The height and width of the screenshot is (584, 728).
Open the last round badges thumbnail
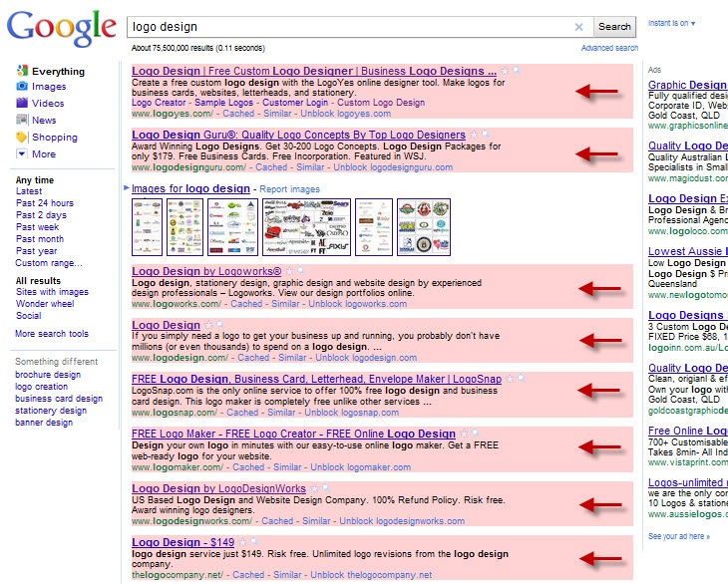click(x=424, y=227)
